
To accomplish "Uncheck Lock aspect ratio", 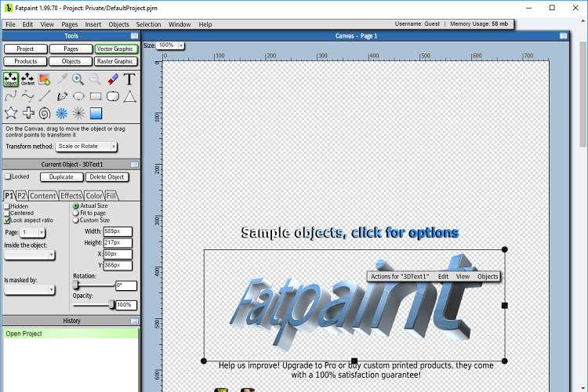I will 7,220.
